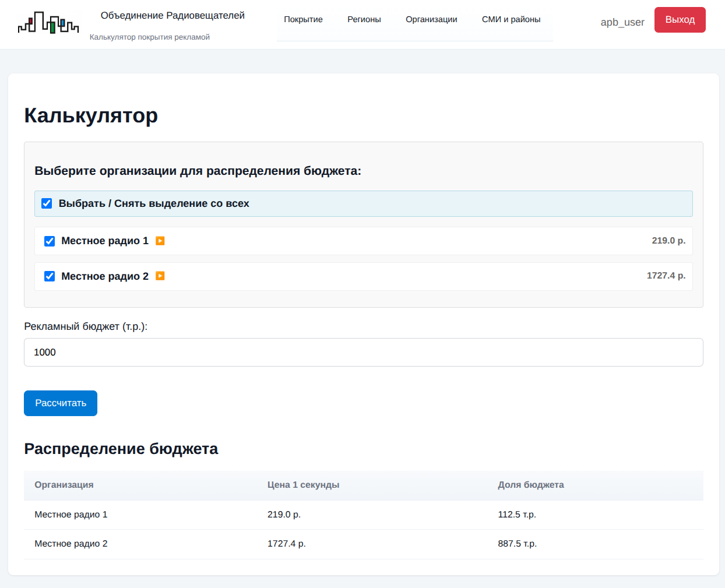Viewport: 725px width, 588px height.
Task: Click the Цена 1 секунды column header
Action: (x=303, y=485)
